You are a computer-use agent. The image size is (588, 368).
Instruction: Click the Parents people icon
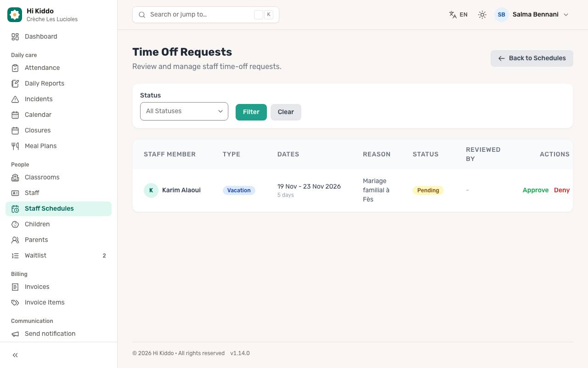(15, 240)
